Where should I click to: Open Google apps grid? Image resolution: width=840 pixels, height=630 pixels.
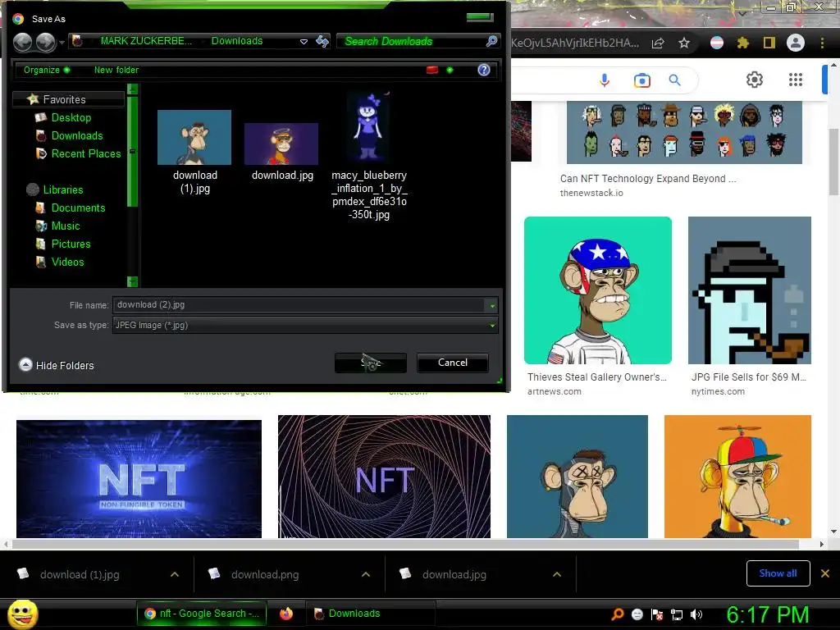[x=796, y=80]
